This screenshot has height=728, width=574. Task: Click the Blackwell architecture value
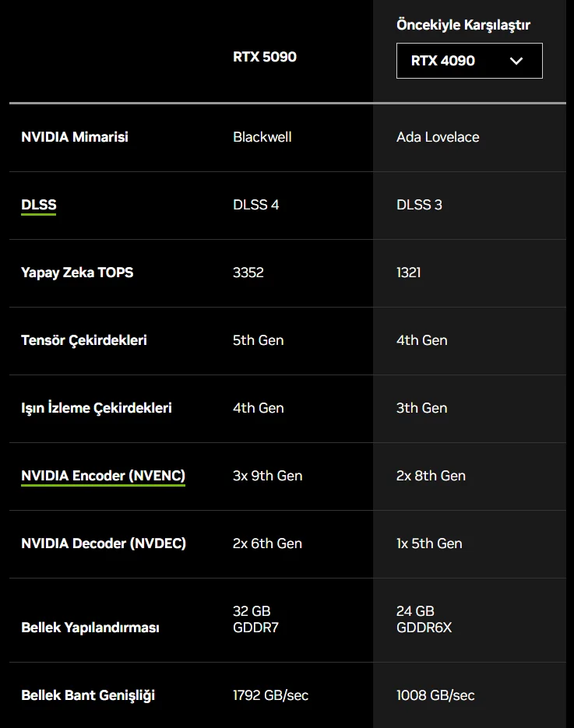[x=262, y=137]
